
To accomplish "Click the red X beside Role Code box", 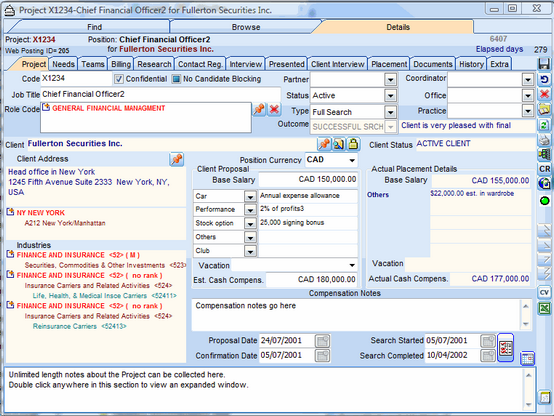I will click(x=274, y=109).
